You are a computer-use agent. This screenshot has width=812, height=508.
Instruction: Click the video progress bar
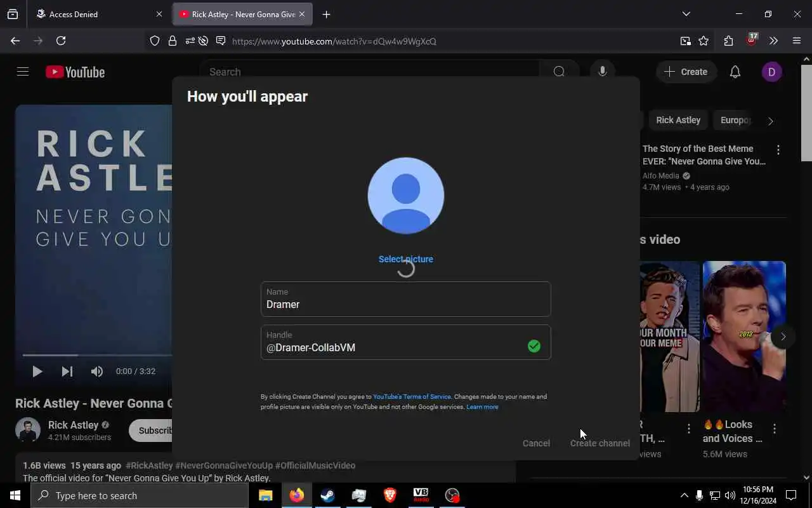[97, 355]
